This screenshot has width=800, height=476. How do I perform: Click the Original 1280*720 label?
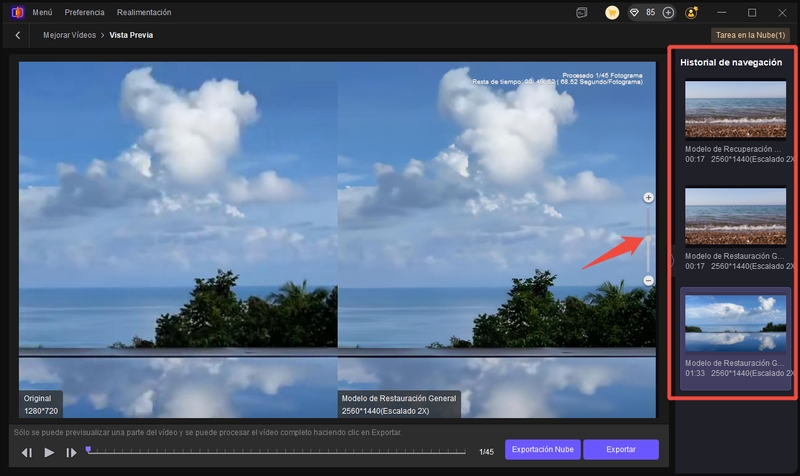tap(41, 405)
